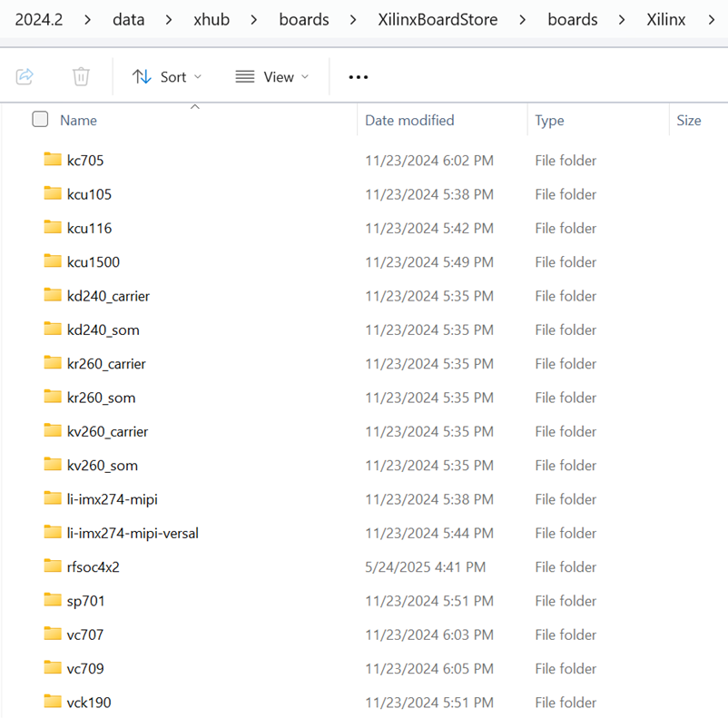Select the kcu105 folder name

pos(89,194)
